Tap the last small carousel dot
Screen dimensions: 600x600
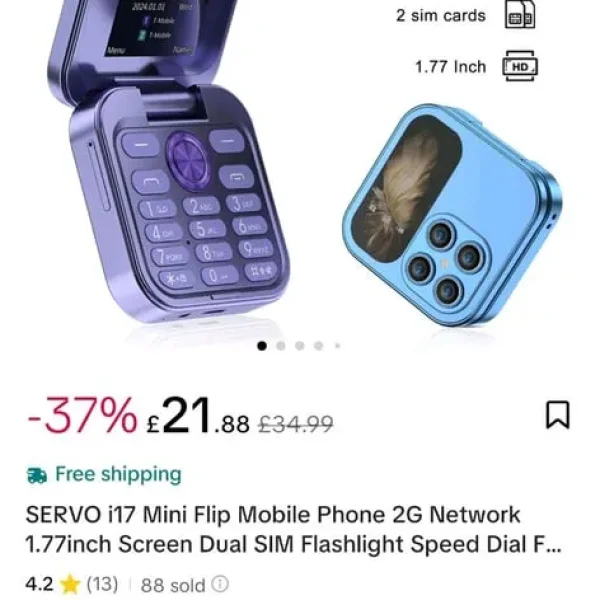(x=337, y=346)
